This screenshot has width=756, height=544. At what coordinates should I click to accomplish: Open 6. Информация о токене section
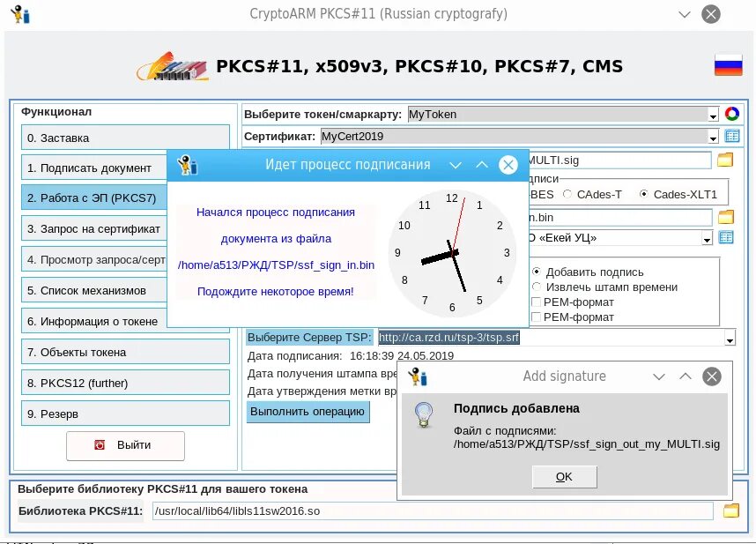[x=94, y=321]
